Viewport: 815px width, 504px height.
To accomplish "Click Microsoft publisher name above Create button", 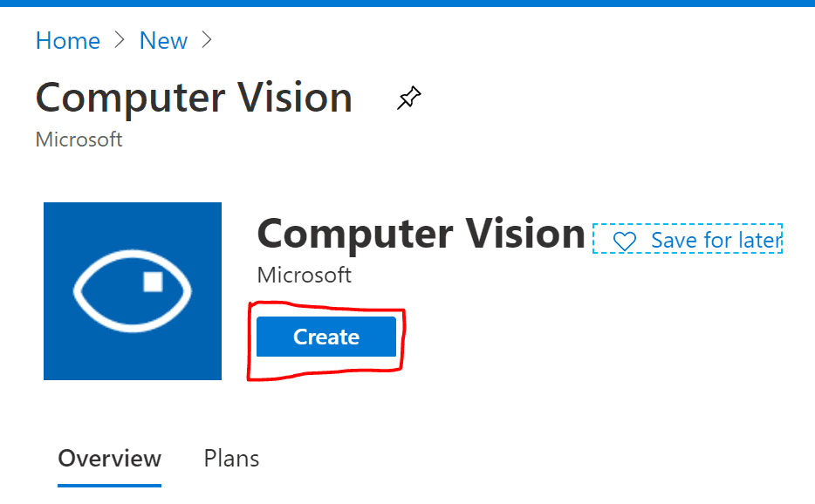I will [x=304, y=275].
